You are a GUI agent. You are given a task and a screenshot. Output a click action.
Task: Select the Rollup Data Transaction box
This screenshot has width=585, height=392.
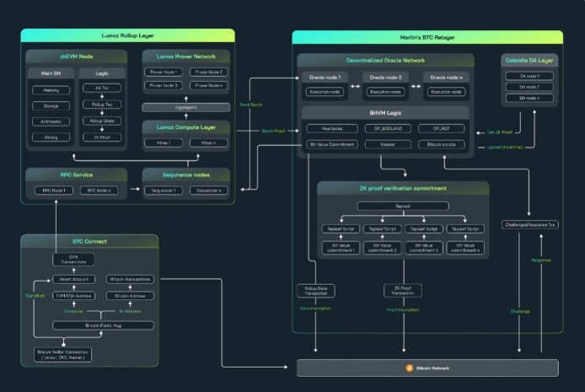[315, 291]
